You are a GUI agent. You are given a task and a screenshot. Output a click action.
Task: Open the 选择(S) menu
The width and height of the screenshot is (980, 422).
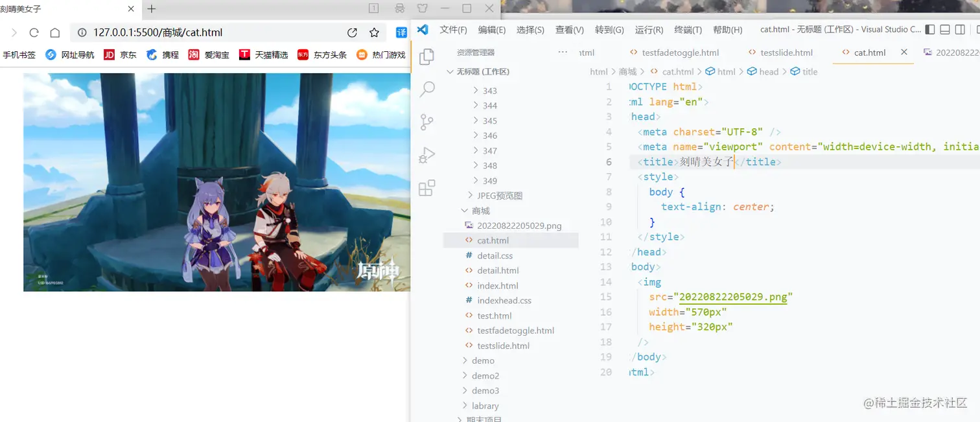point(530,30)
